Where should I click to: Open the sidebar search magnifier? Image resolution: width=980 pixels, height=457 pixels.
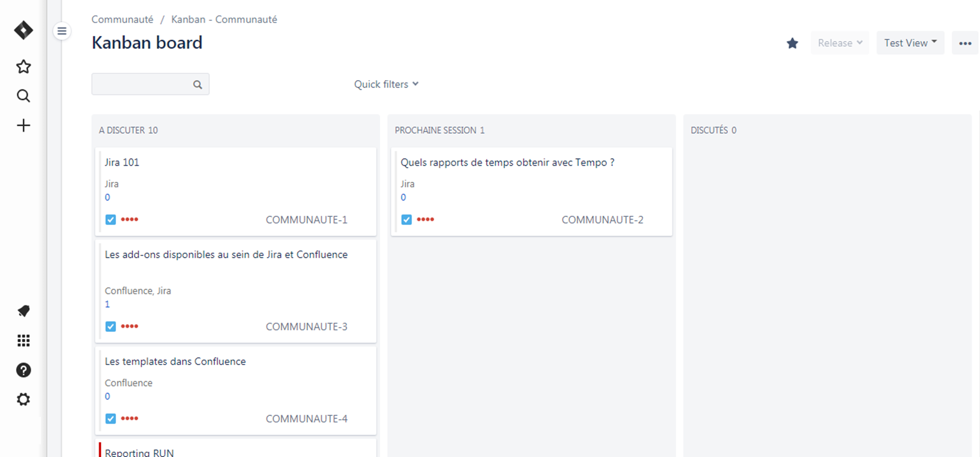[23, 96]
